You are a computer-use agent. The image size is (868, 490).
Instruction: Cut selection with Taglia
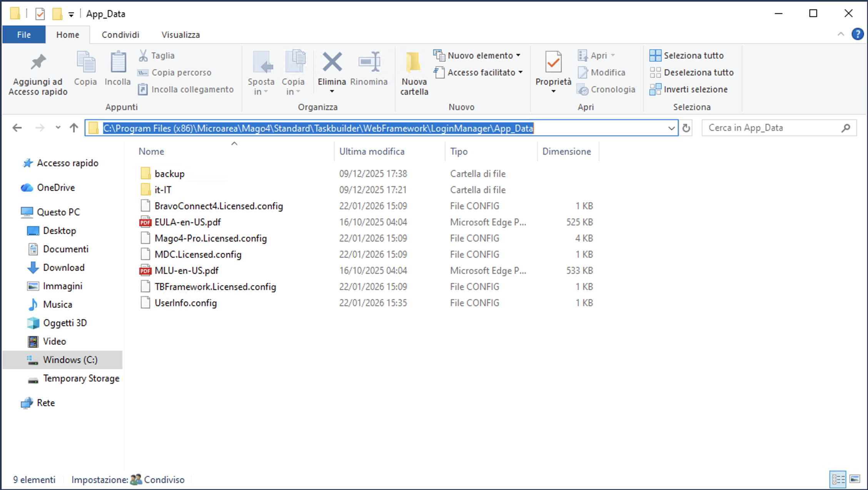pyautogui.click(x=157, y=55)
